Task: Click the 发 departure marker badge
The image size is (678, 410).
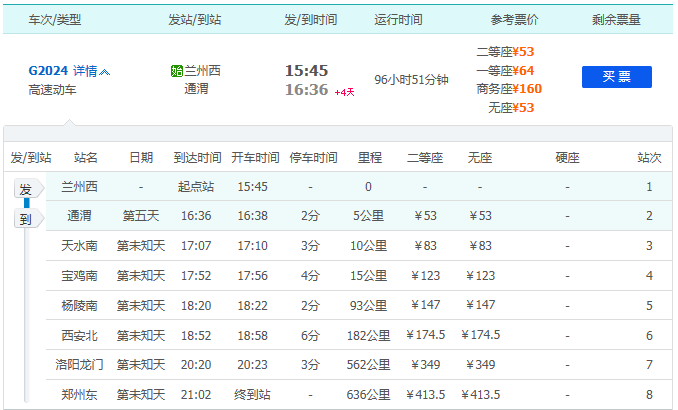Action: pyautogui.click(x=28, y=189)
